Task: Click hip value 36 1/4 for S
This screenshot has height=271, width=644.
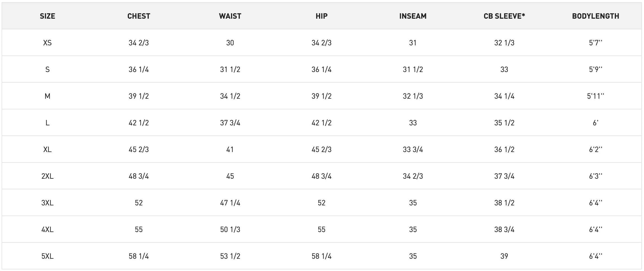Action: [x=321, y=69]
